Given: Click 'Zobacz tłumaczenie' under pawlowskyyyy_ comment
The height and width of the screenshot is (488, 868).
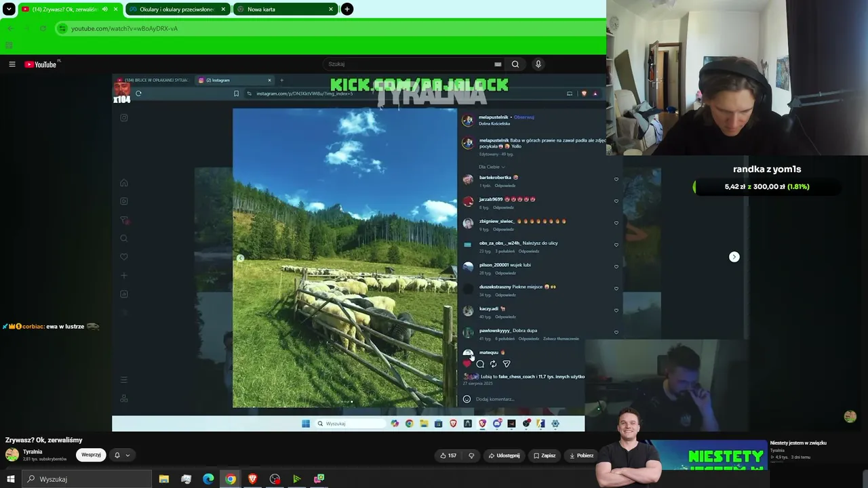Looking at the screenshot, I should (x=561, y=339).
